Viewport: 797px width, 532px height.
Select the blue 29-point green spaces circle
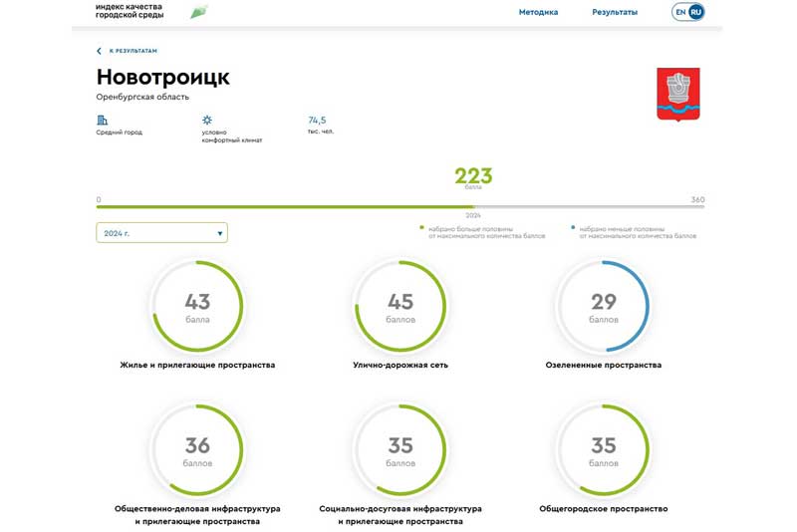click(604, 306)
